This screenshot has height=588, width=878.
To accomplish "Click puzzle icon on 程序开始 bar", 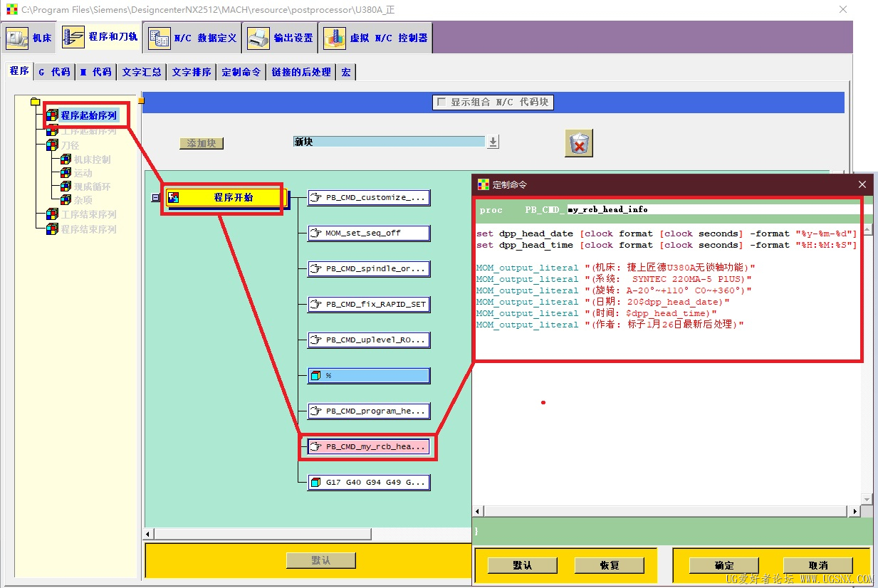I will coord(173,198).
